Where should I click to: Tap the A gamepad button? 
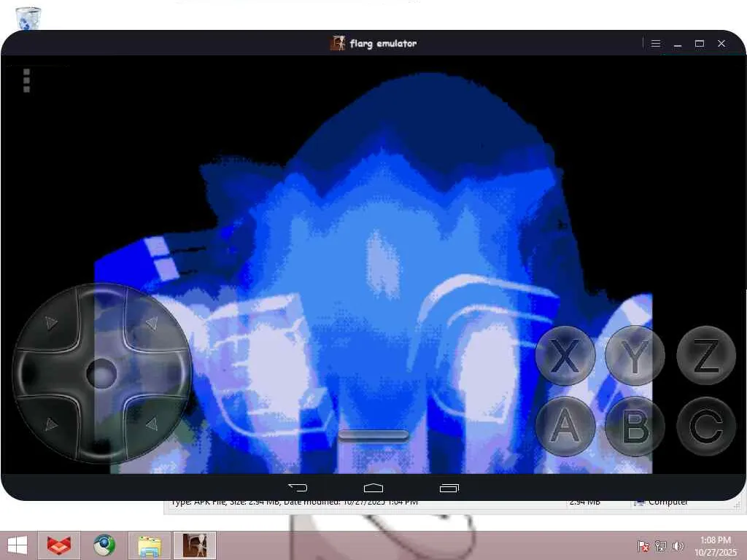[565, 426]
